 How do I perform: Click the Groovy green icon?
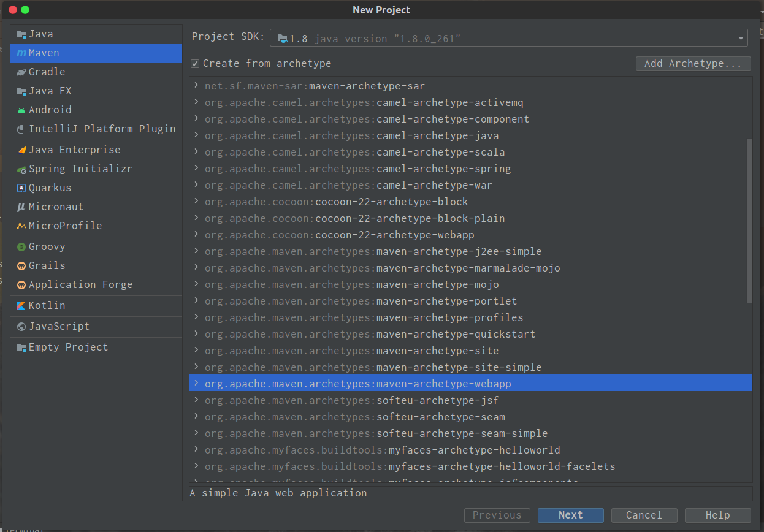tap(21, 247)
